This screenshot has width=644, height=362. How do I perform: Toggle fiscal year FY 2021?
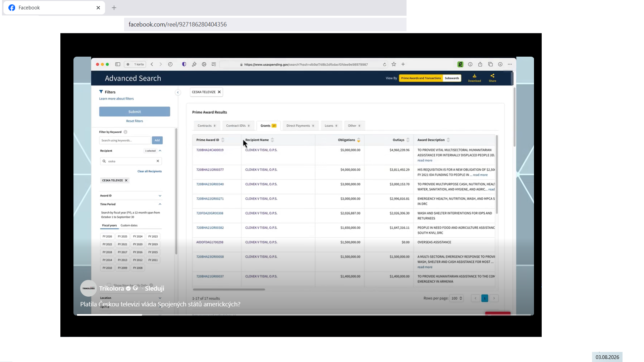click(122, 244)
